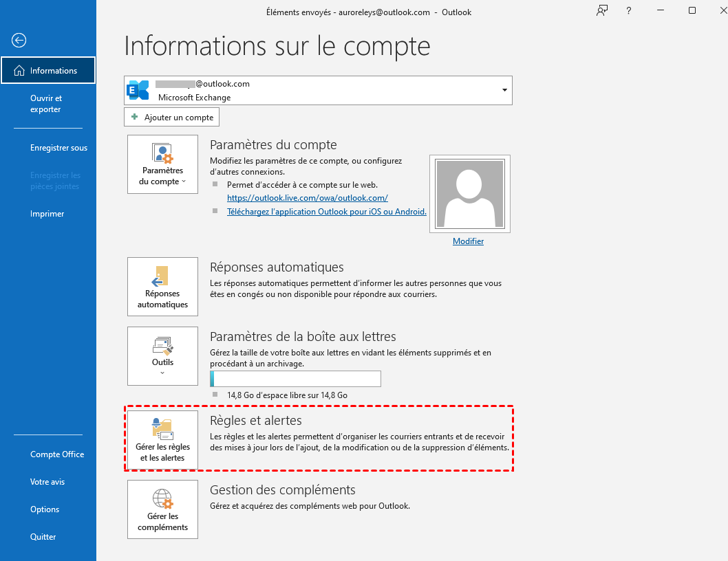The height and width of the screenshot is (561, 728).
Task: Click the mailbox storage progress bar
Action: pos(295,379)
